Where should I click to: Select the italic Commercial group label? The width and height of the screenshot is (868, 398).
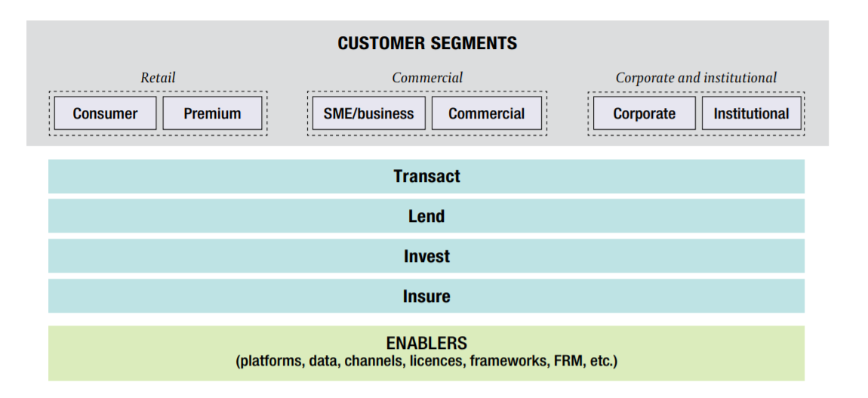coord(427,78)
